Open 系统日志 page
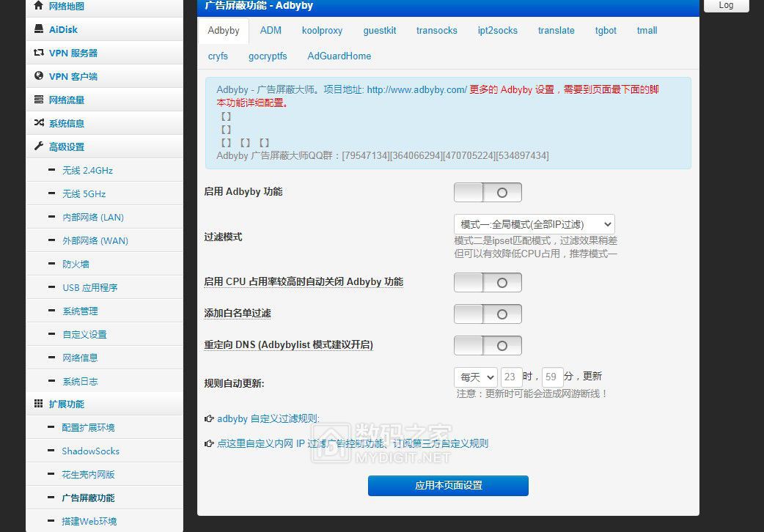 [x=104, y=380]
